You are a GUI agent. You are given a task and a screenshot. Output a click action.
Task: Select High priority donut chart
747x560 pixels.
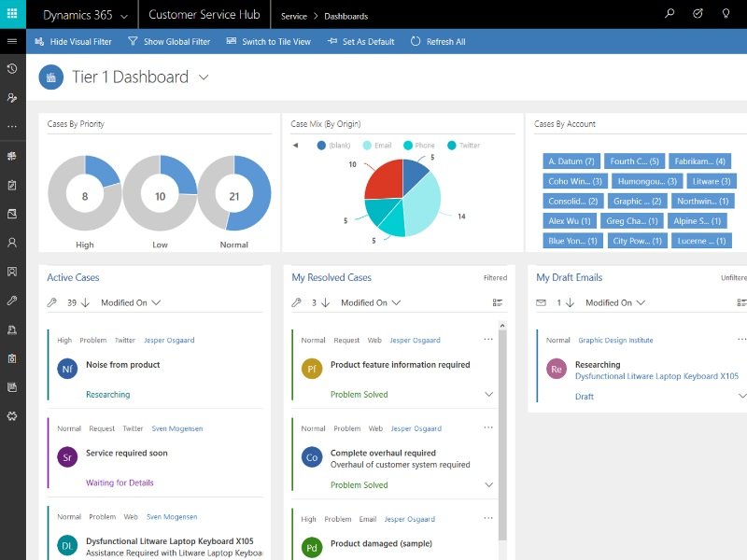(85, 193)
